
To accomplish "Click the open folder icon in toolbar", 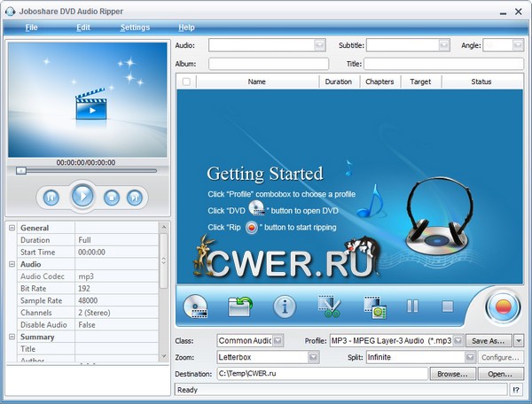I will point(240,307).
